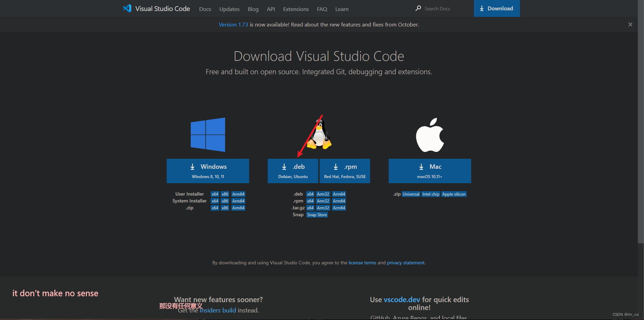Click the Download Visual Studio Code heading
This screenshot has height=320, width=644.
(x=319, y=56)
